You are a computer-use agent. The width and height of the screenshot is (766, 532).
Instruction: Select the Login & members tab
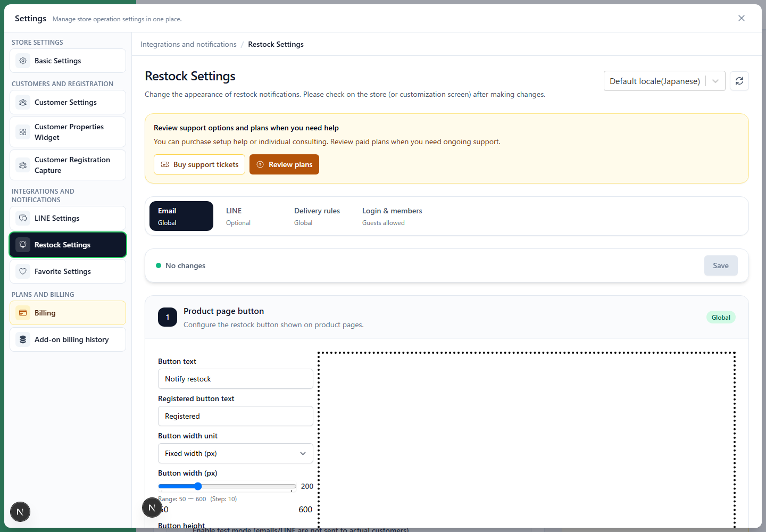click(x=392, y=216)
